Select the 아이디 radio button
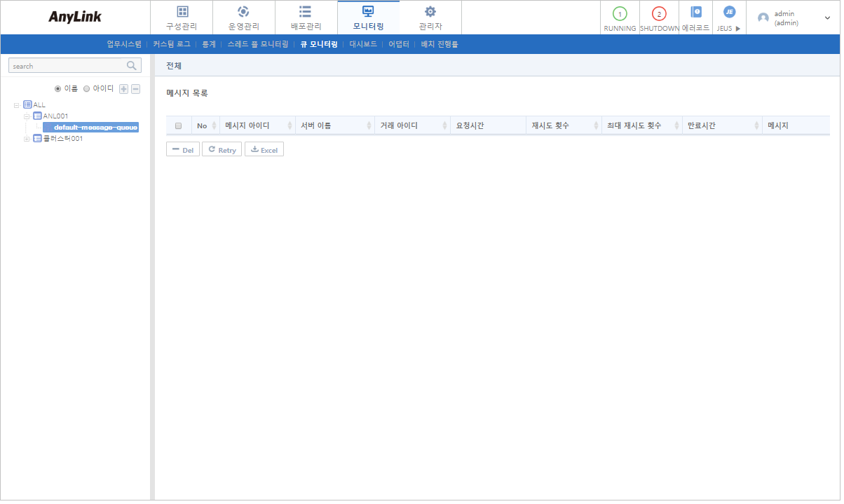844x504 pixels. click(87, 89)
